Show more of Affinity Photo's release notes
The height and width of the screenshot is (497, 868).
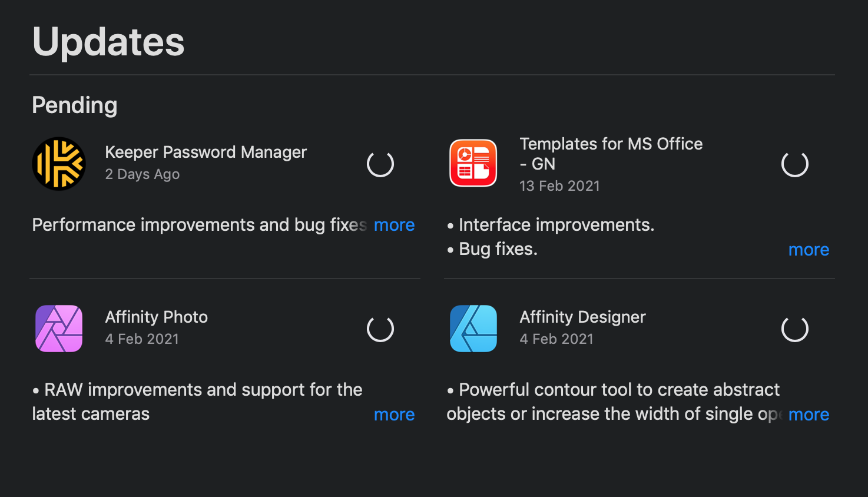pyautogui.click(x=394, y=415)
